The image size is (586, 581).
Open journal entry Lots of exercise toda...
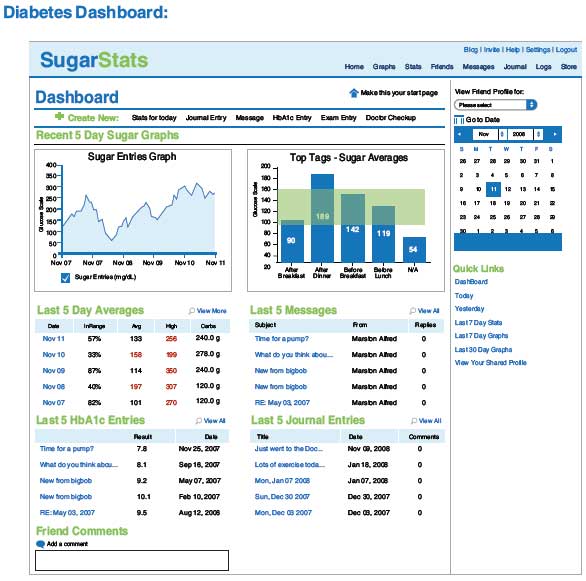[x=290, y=465]
